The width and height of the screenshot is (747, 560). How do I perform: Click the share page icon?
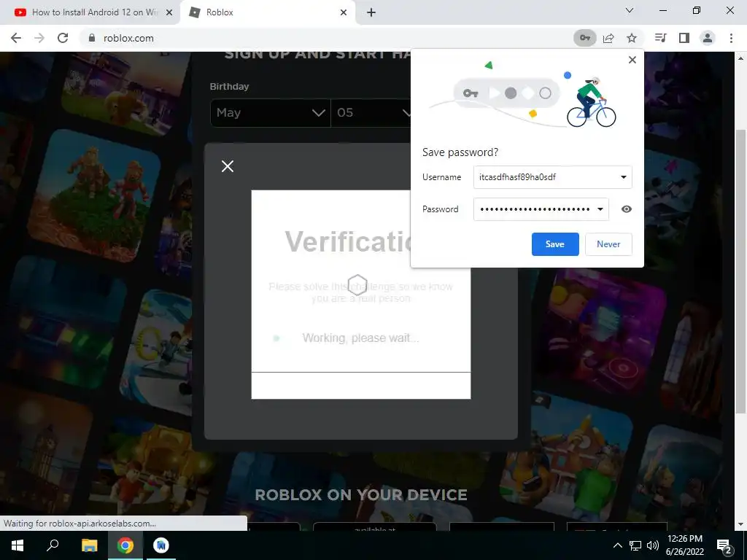tap(608, 38)
